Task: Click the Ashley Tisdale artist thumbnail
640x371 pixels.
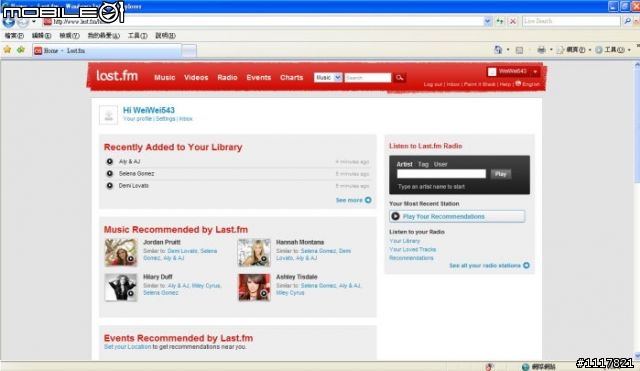Action: point(254,287)
